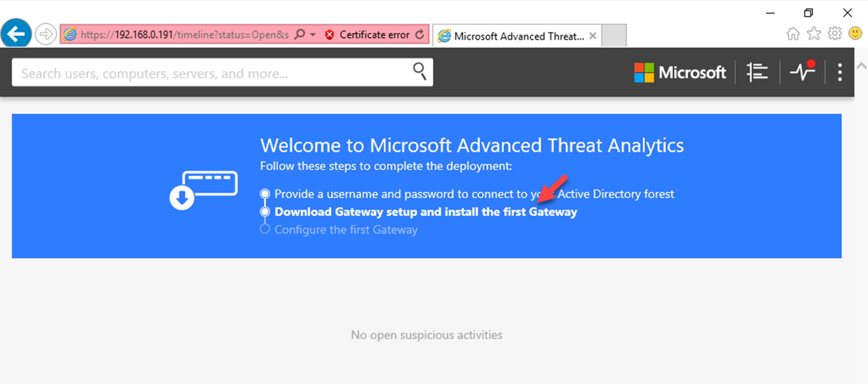Click the browser Home icon
This screenshot has width=868, height=384.
(x=793, y=34)
